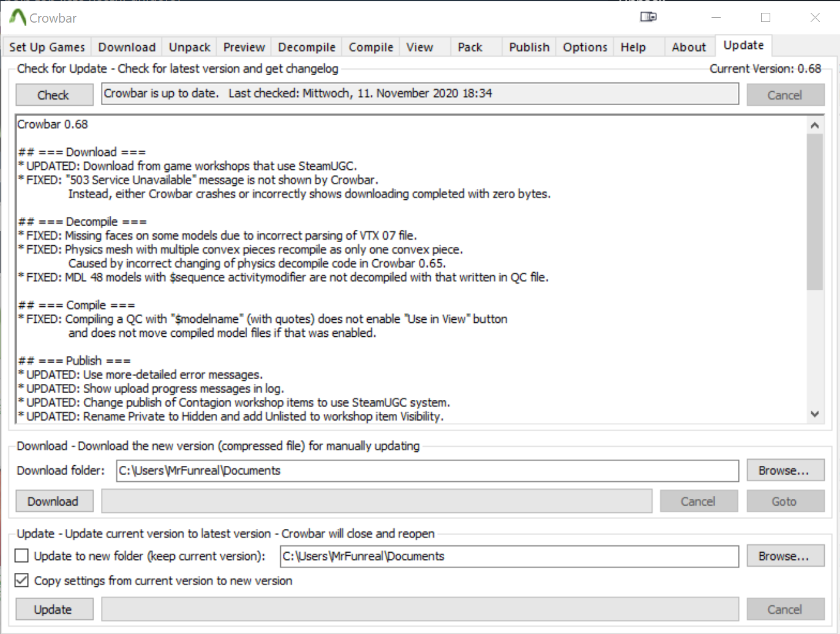Open the About tab
The height and width of the screenshot is (634, 840).
[689, 47]
